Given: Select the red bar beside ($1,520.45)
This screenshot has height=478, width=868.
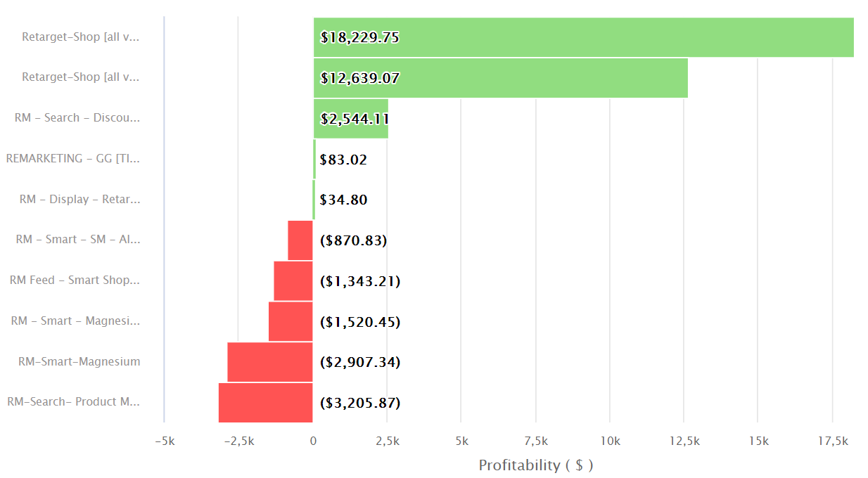Looking at the screenshot, I should click(x=290, y=322).
